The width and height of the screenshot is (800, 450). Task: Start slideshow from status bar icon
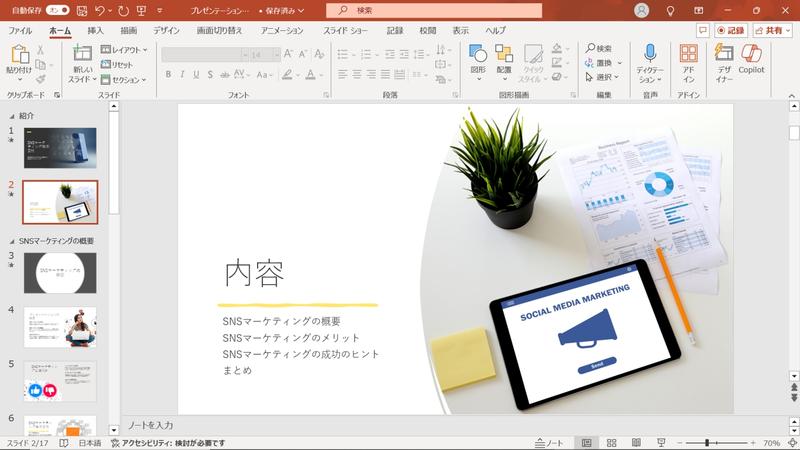[660, 442]
